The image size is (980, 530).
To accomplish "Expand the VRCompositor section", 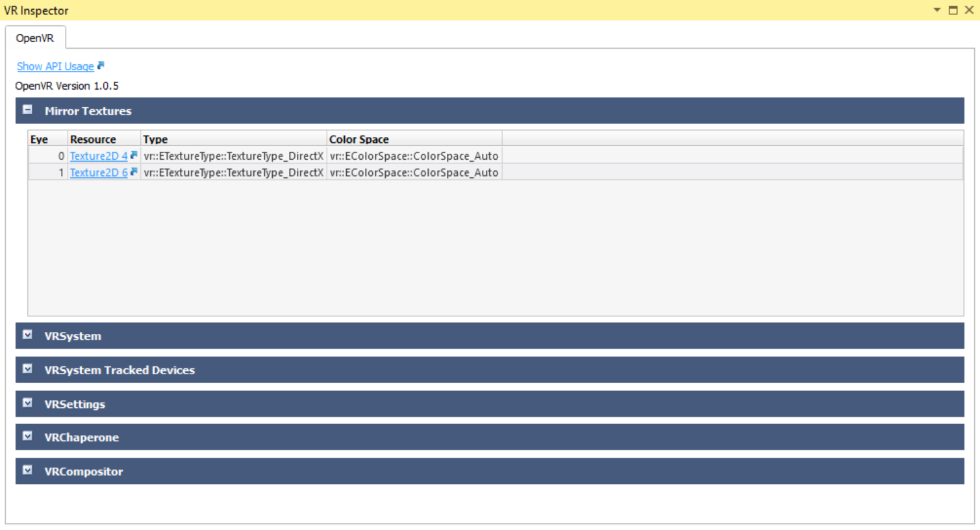I will [27, 470].
